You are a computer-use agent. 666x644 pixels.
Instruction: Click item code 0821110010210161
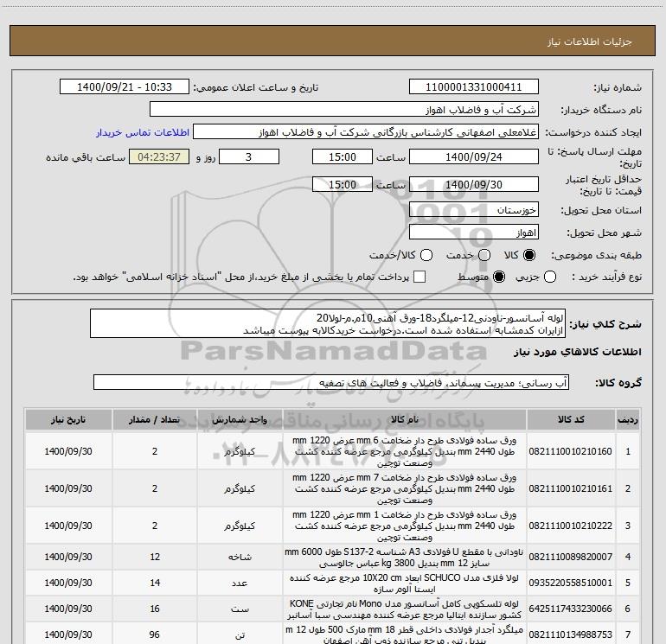click(x=571, y=488)
